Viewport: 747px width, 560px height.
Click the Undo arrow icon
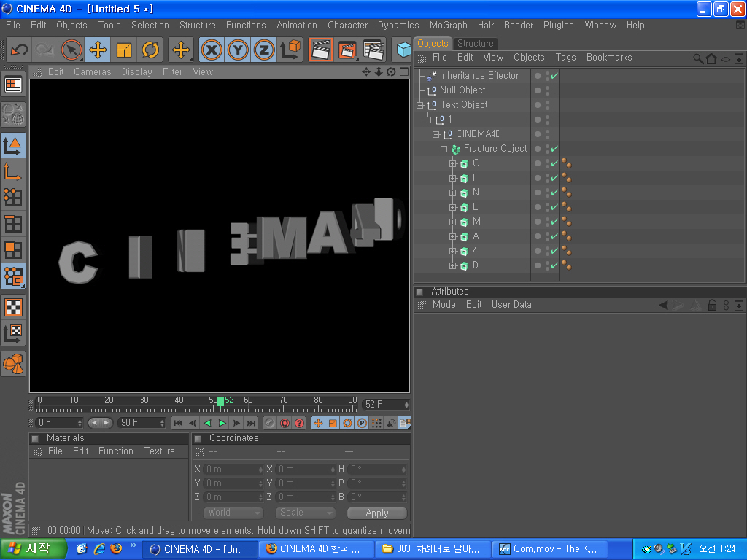19,50
